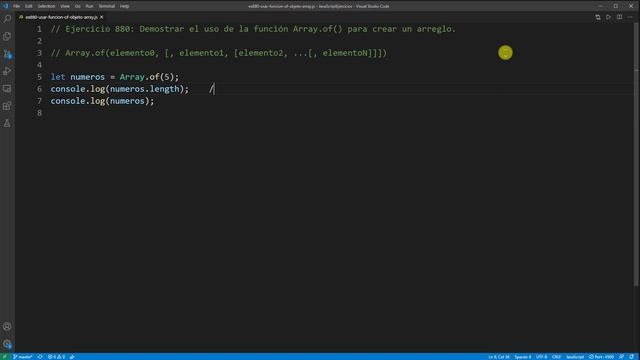640x360 pixels.
Task: Click VS Code logo in title bar
Action: click(x=5, y=6)
